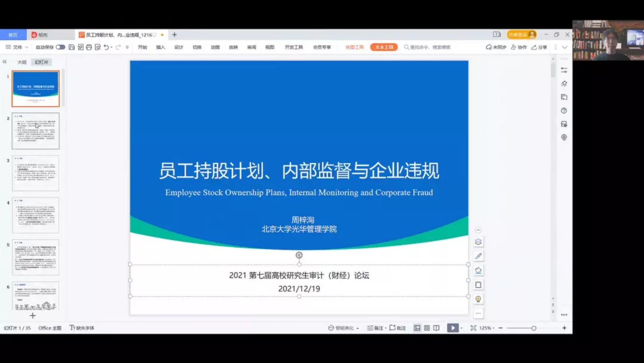This screenshot has height=363, width=644.
Task: Click the 分享 share button
Action: [x=539, y=47]
